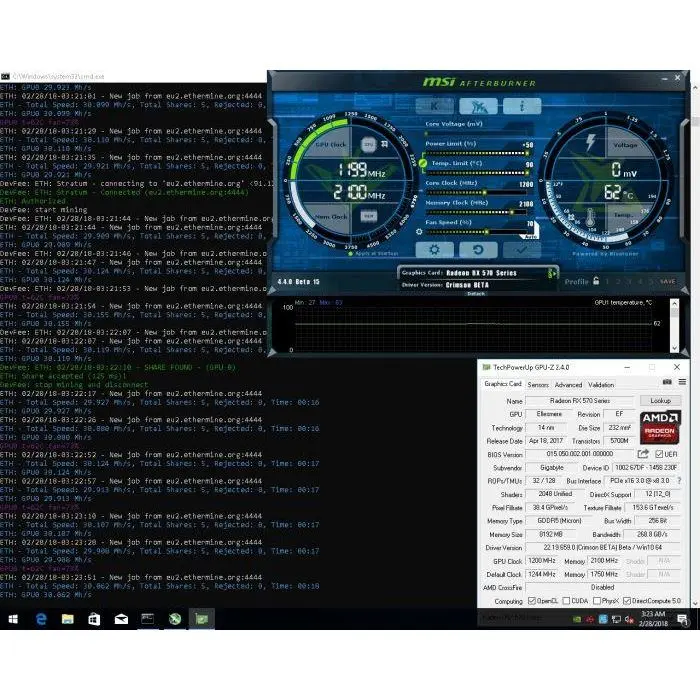
Task: Adjust Temp. Limit slider
Action: pos(476,173)
